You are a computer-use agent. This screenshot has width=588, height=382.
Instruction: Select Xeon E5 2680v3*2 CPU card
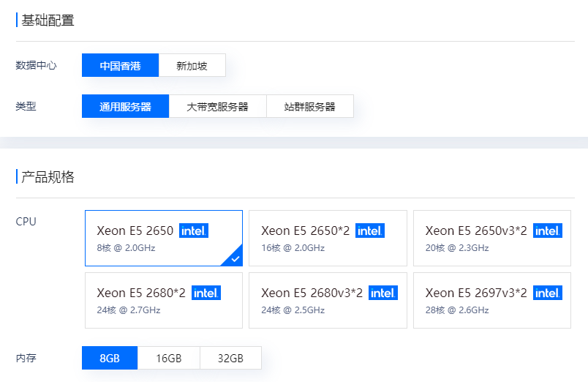(x=328, y=301)
